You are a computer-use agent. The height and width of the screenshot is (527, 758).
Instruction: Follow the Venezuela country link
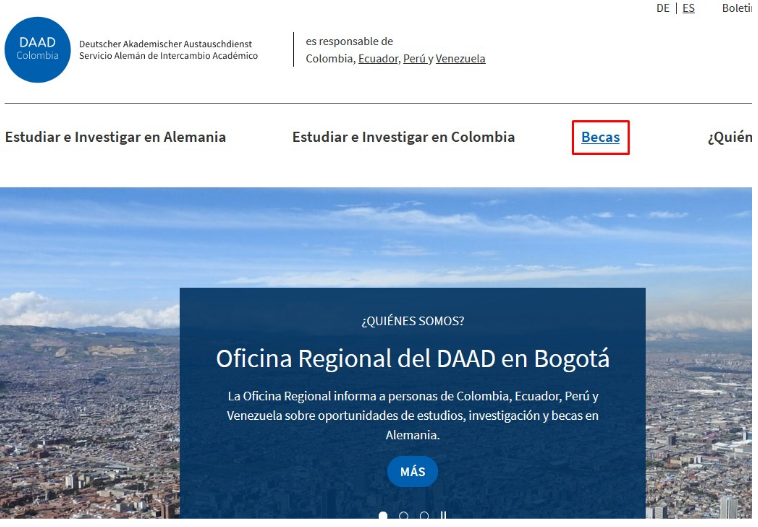click(460, 59)
